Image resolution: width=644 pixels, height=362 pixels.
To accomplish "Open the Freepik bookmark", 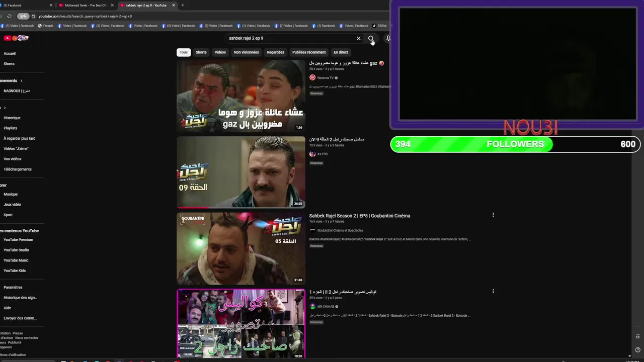I will (x=46, y=26).
